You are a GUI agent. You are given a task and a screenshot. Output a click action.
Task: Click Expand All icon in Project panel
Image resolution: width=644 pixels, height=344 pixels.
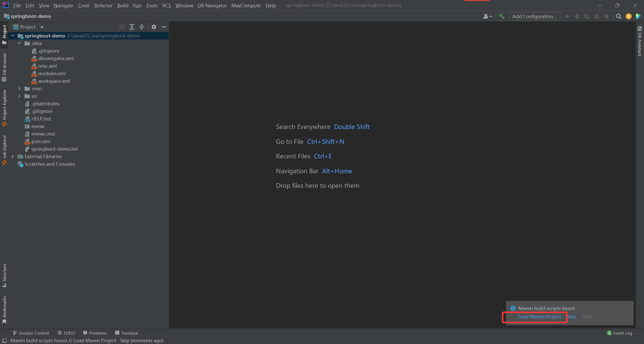click(132, 27)
